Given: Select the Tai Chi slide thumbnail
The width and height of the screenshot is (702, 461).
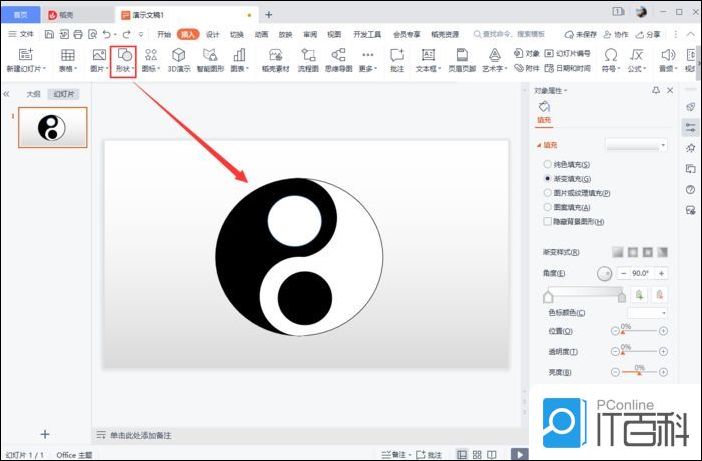Looking at the screenshot, I should click(52, 127).
